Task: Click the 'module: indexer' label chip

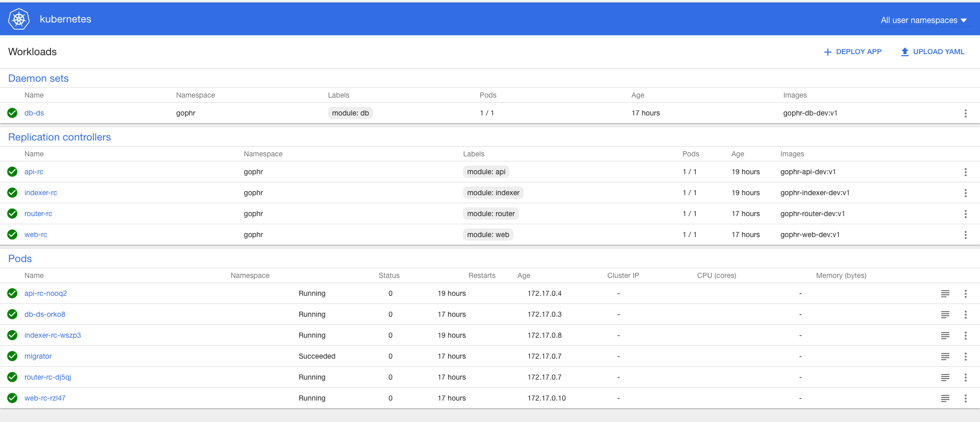Action: (x=493, y=193)
